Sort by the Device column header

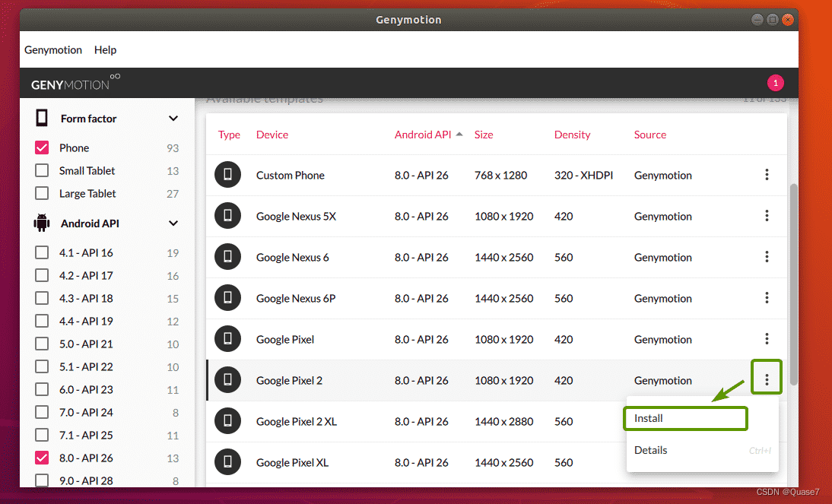pyautogui.click(x=272, y=135)
